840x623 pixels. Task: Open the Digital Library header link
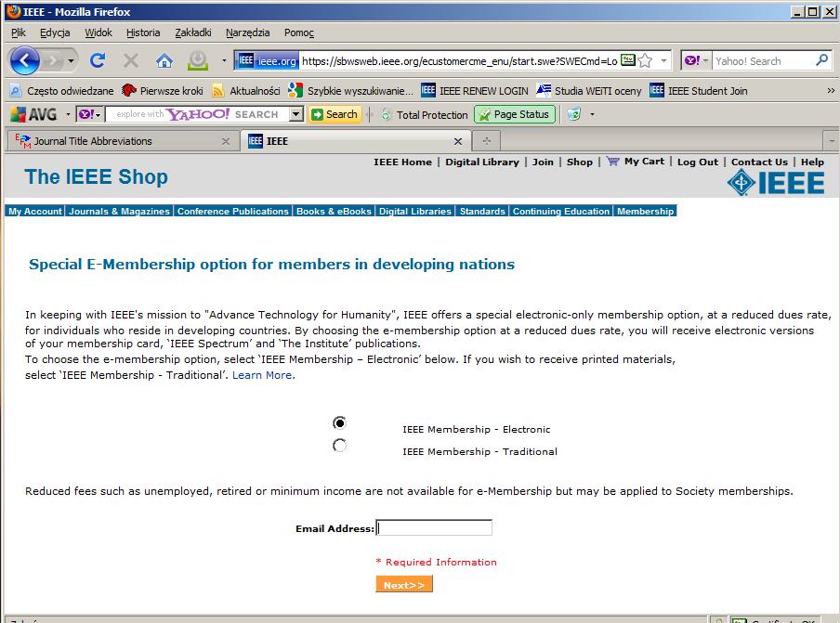(x=481, y=162)
